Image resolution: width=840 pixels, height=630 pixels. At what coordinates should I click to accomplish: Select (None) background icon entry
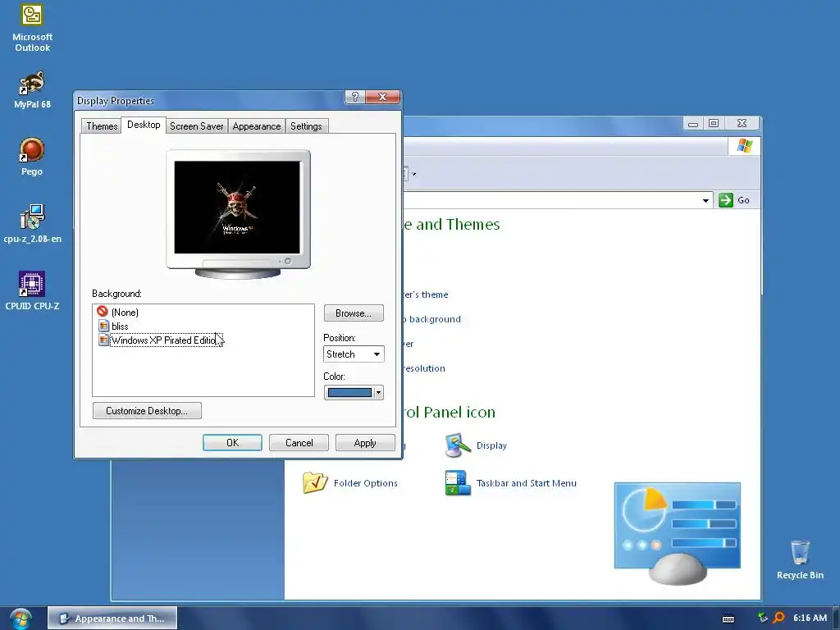coord(103,311)
